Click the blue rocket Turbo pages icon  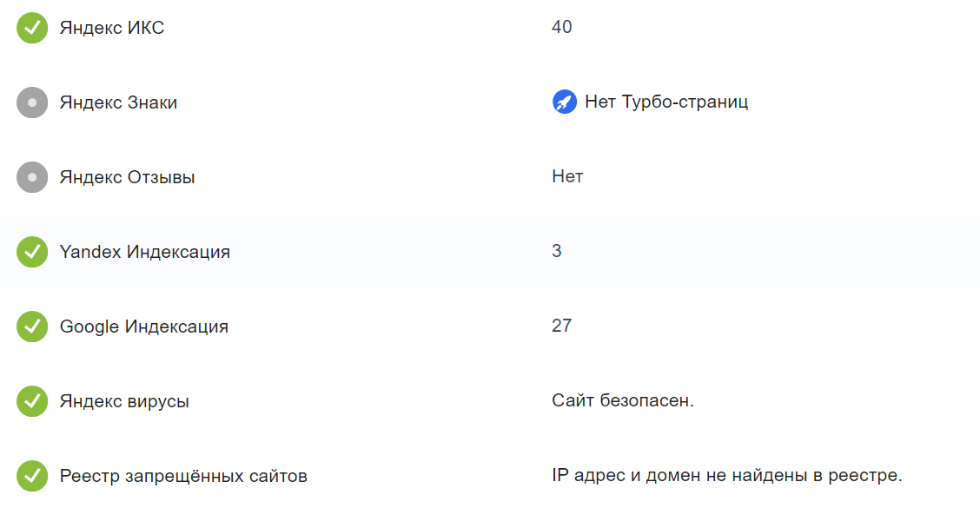565,102
